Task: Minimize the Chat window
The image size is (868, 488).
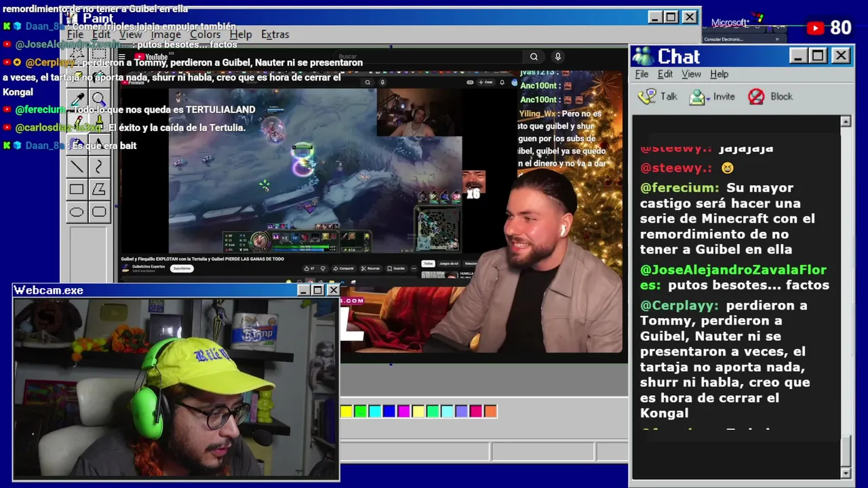Action: pos(798,56)
